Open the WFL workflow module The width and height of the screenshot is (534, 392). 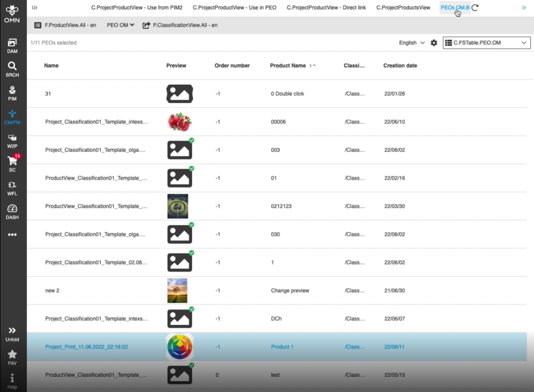pos(12,188)
